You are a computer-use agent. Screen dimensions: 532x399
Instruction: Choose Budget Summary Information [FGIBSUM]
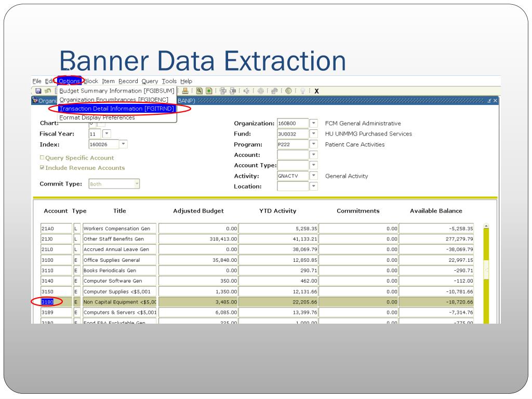116,91
